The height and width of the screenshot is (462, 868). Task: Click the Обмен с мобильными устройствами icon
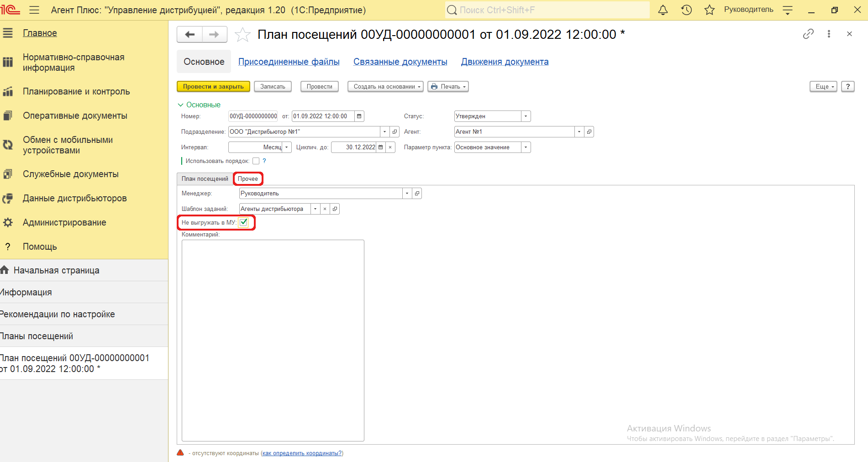click(x=8, y=145)
